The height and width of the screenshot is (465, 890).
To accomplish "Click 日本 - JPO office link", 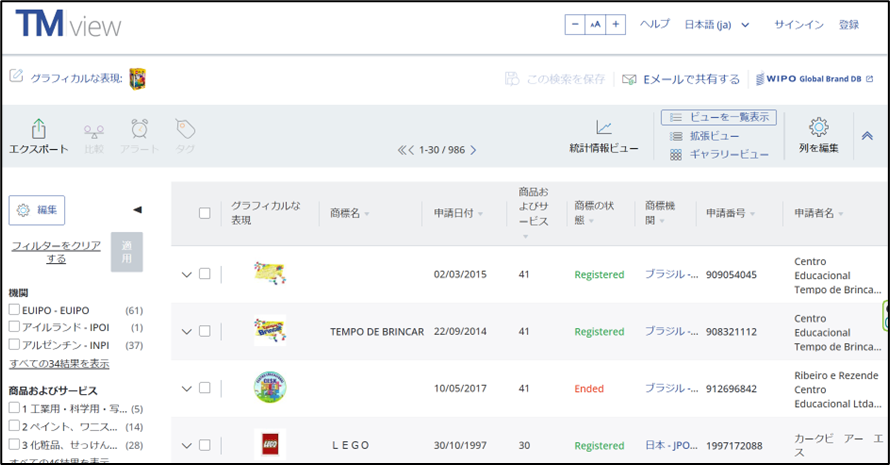I will pos(671,446).
